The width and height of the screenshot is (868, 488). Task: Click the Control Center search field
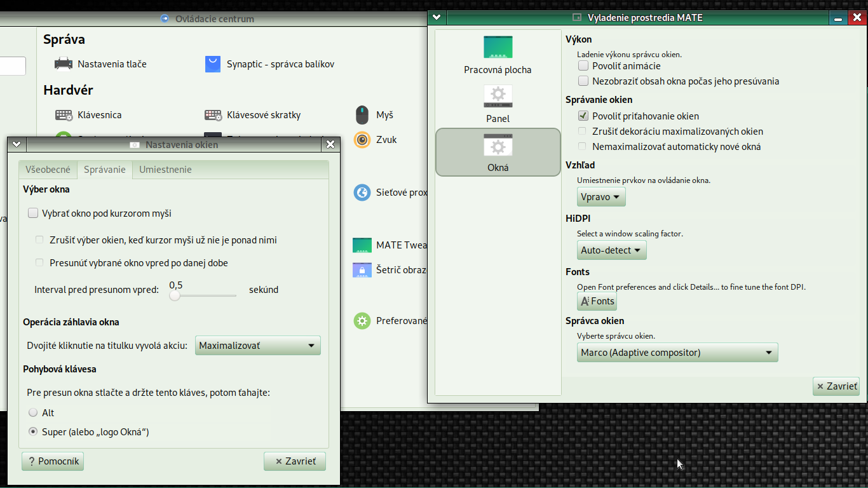(11, 66)
